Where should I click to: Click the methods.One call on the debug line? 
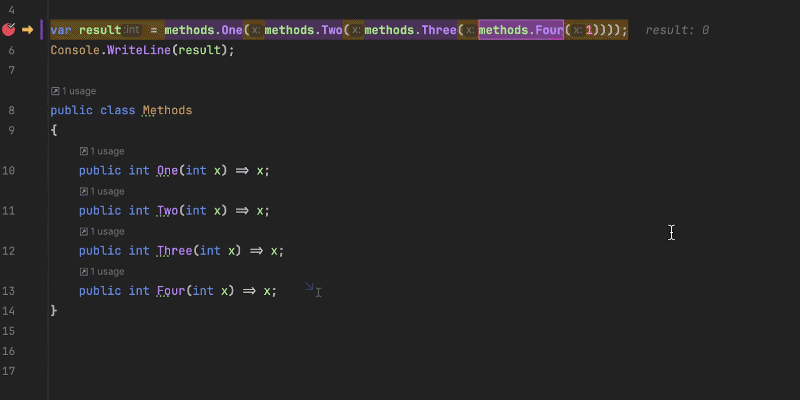(x=203, y=30)
